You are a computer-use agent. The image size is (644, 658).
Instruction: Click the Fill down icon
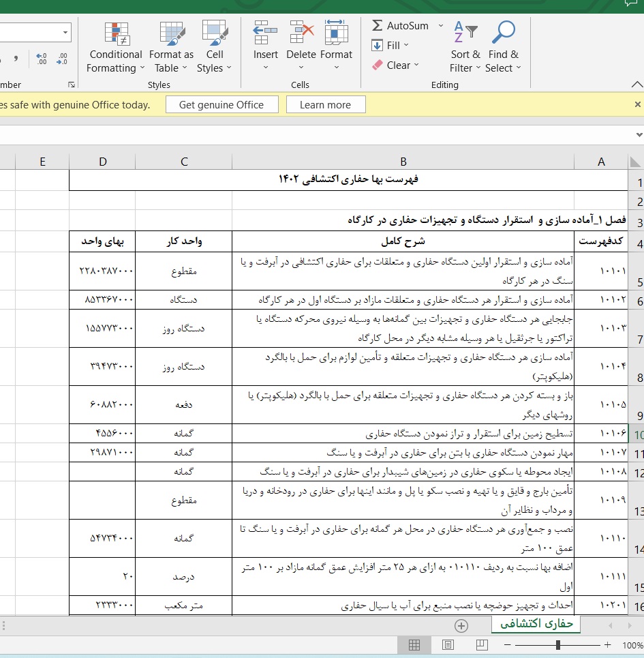[377, 45]
